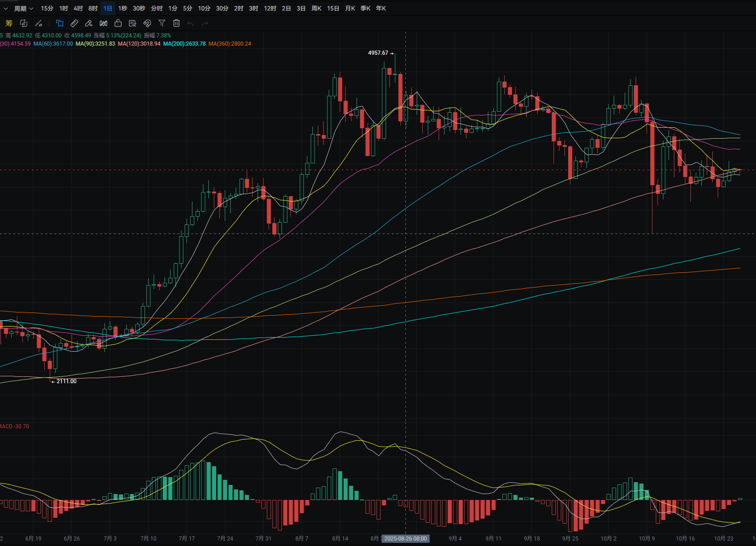The width and height of the screenshot is (756, 546).
Task: Toggle the drawing lock icon
Action: 118,23
